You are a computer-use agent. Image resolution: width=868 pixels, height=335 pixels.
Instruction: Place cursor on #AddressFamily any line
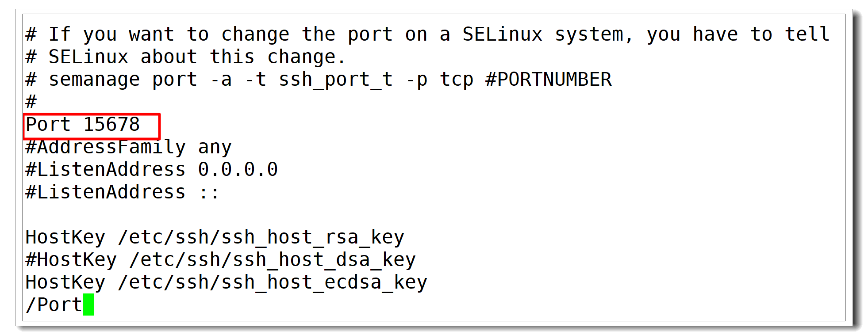tap(128, 147)
